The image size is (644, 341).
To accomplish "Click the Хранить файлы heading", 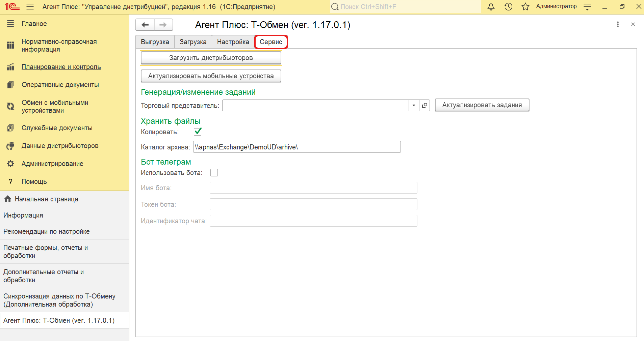I will [171, 121].
